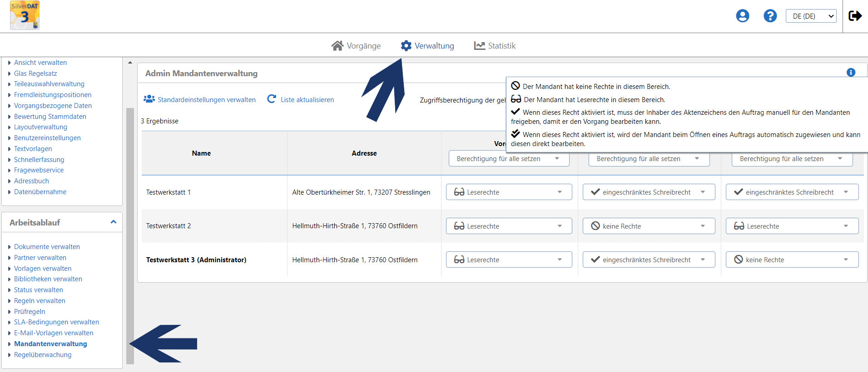Open Adressbuch in sidebar
The image size is (868, 372).
tap(31, 181)
